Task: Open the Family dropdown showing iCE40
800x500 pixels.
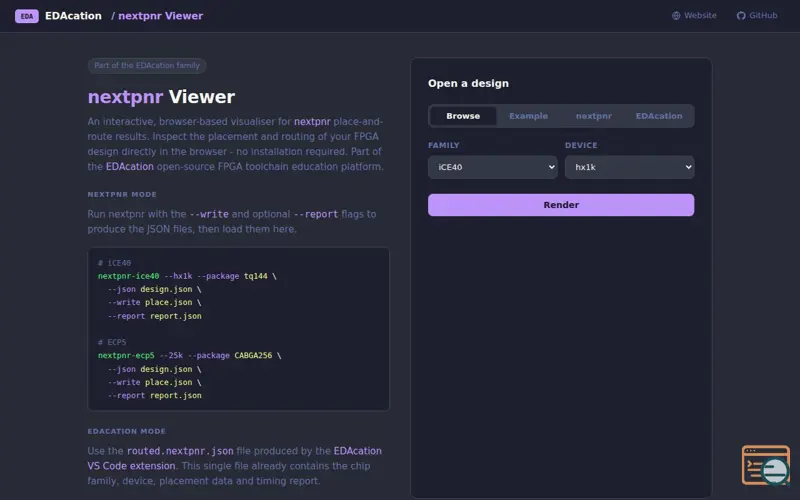Action: (x=492, y=167)
